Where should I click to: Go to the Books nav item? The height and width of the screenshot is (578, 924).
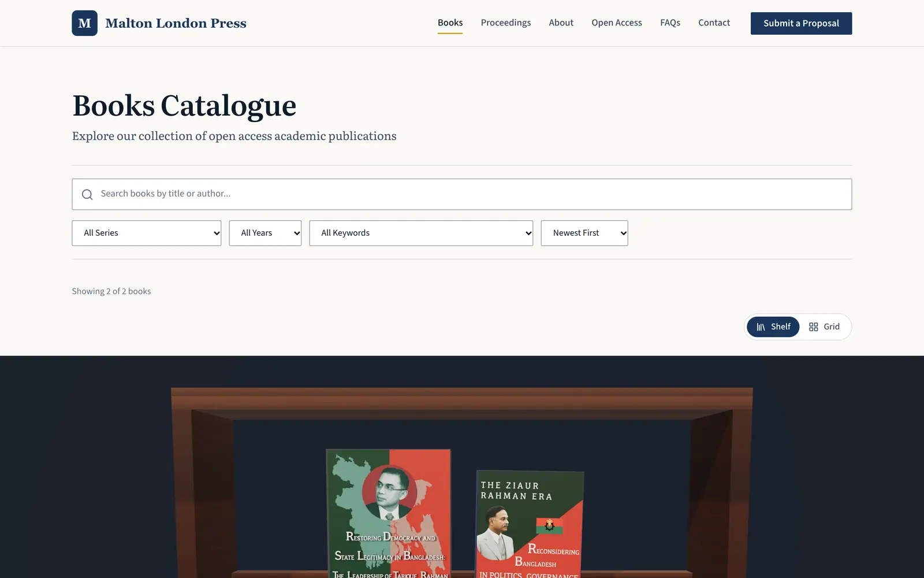click(450, 23)
